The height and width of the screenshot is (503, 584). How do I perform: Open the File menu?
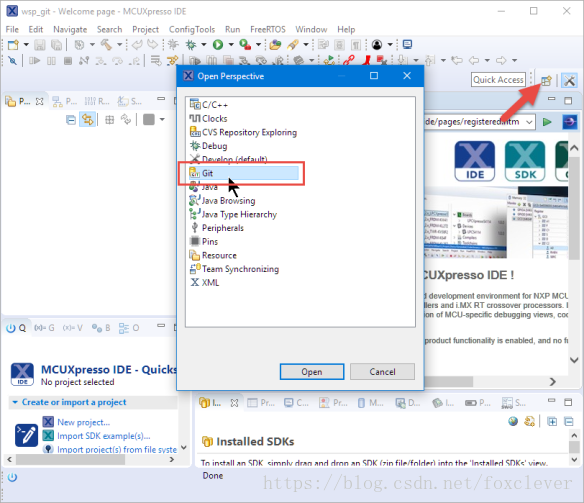click(12, 29)
